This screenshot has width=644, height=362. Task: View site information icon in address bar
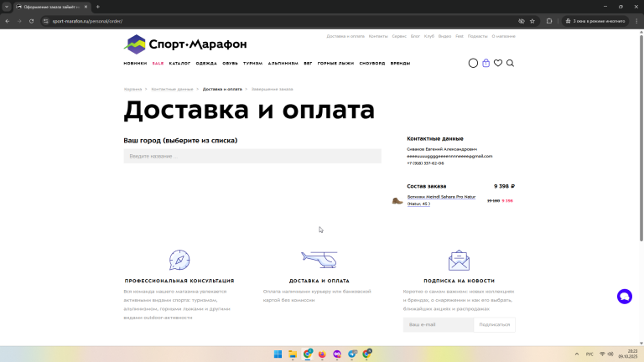point(46,21)
